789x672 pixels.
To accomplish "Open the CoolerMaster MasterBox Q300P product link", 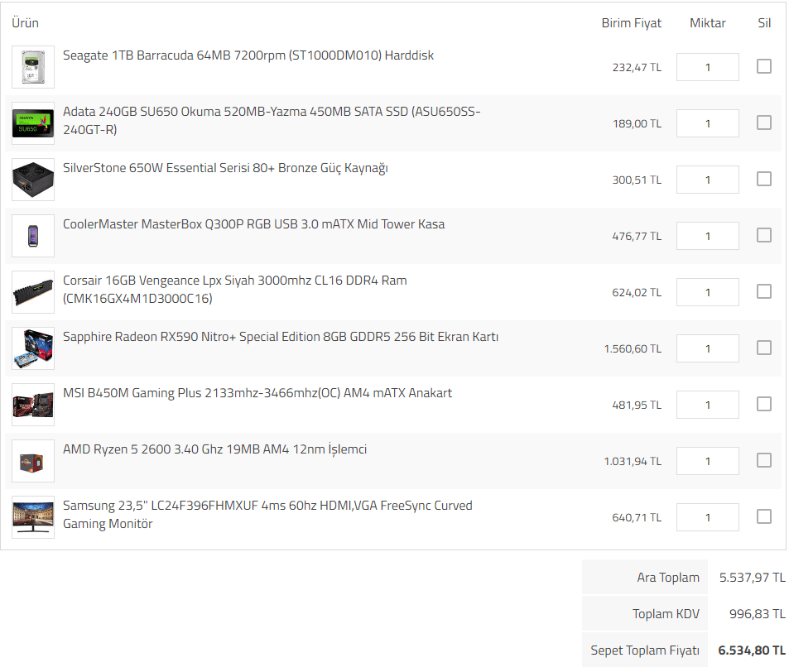I will 253,224.
